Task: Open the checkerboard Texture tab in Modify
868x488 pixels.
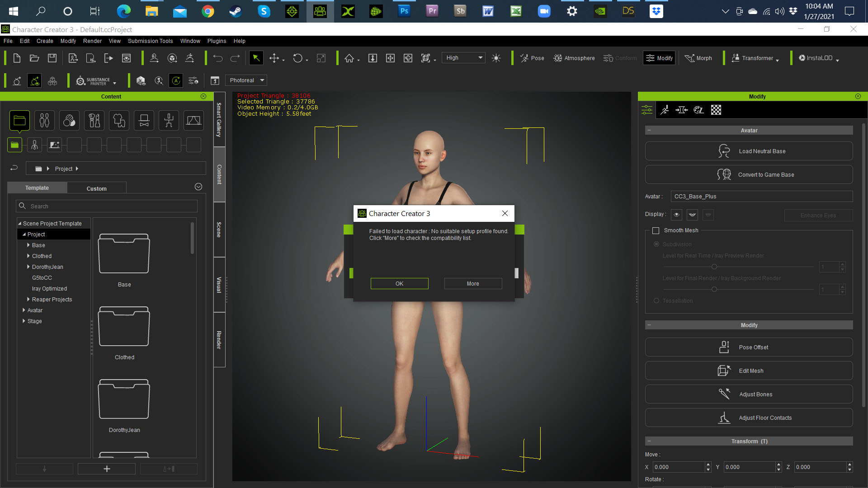Action: [716, 110]
